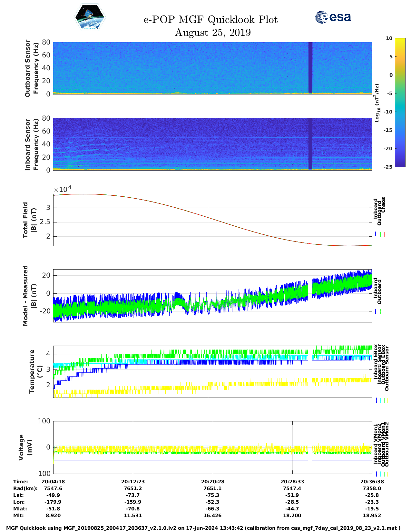Click the Temperature plot panel
This screenshot has width=411, height=532.
pyautogui.click(x=213, y=371)
